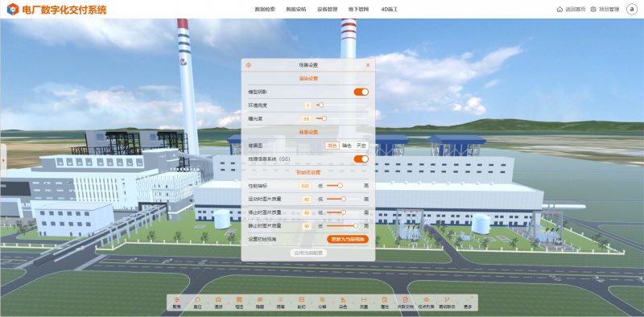
Task: Select the 亮色 background option
Action: pos(332,146)
